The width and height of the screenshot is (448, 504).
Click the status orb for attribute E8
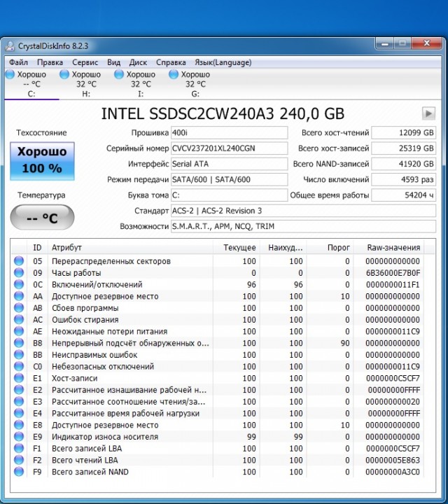coord(19,425)
